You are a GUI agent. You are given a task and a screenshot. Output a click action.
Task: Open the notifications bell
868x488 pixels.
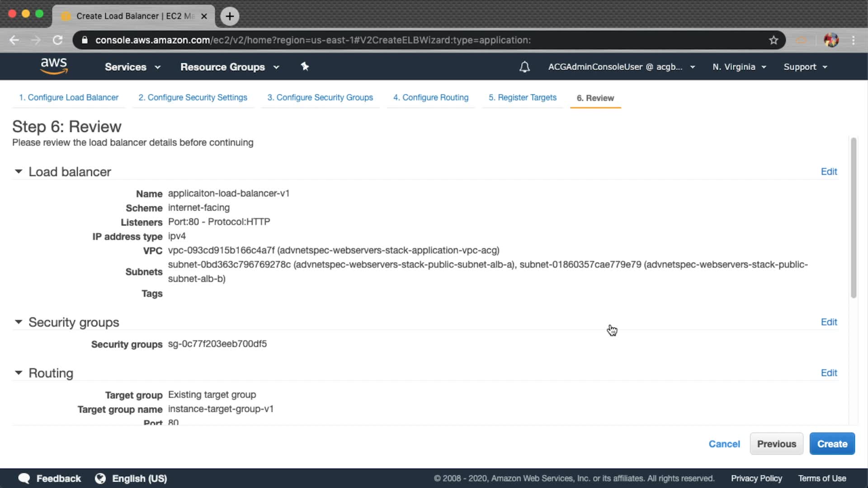[524, 67]
